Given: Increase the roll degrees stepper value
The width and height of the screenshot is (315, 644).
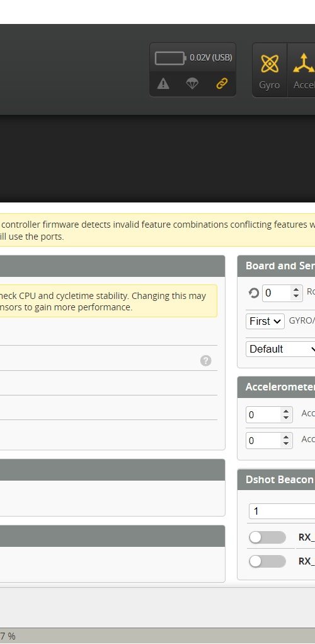Looking at the screenshot, I should coord(295,290).
